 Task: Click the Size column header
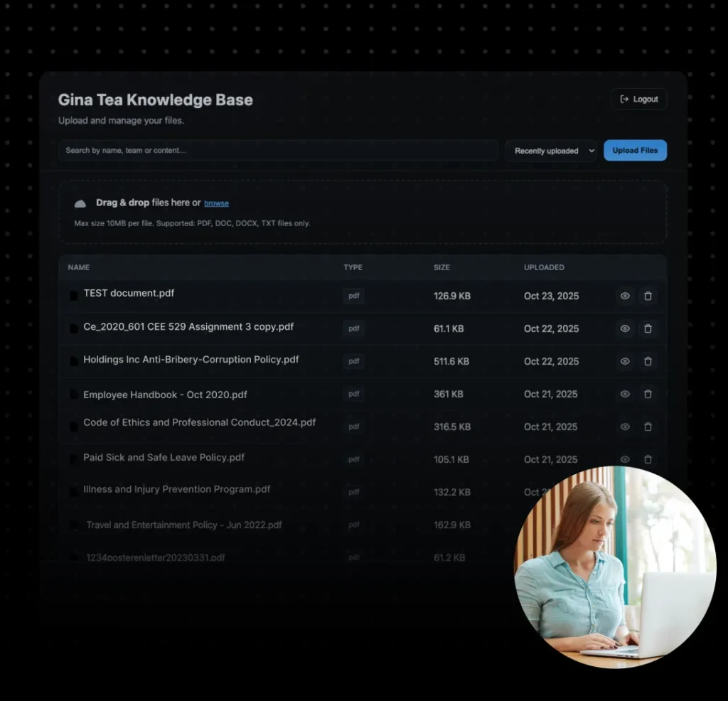441,267
